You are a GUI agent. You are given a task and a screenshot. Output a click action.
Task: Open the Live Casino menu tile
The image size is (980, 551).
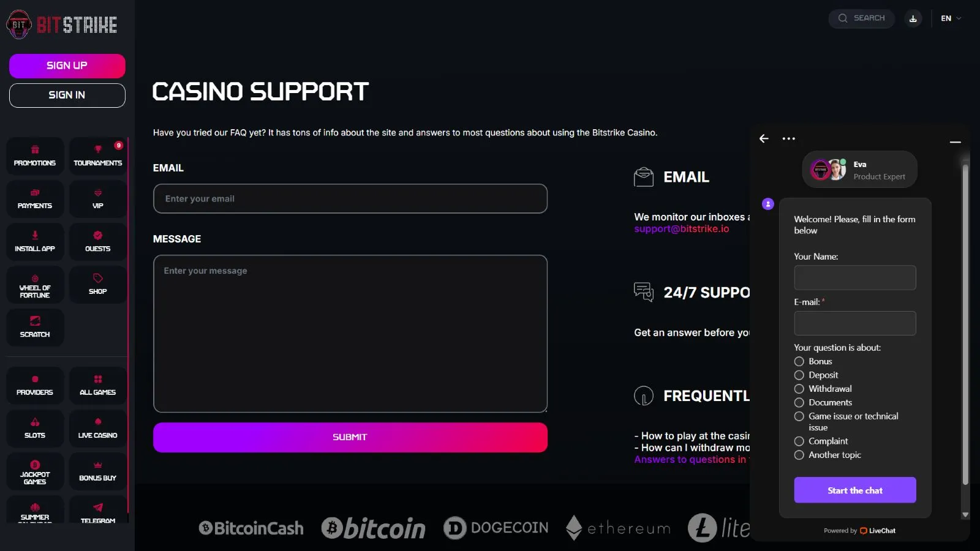coord(98,429)
